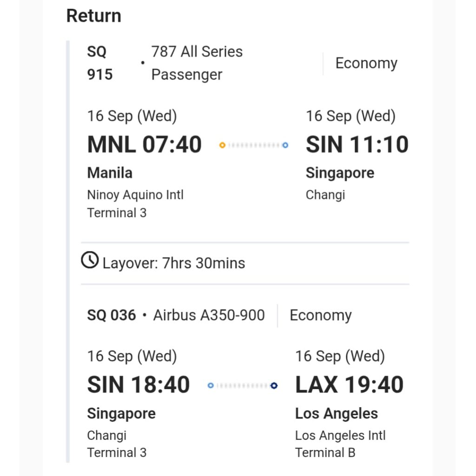
Task: Select the Return section heading
Action: pos(93,16)
